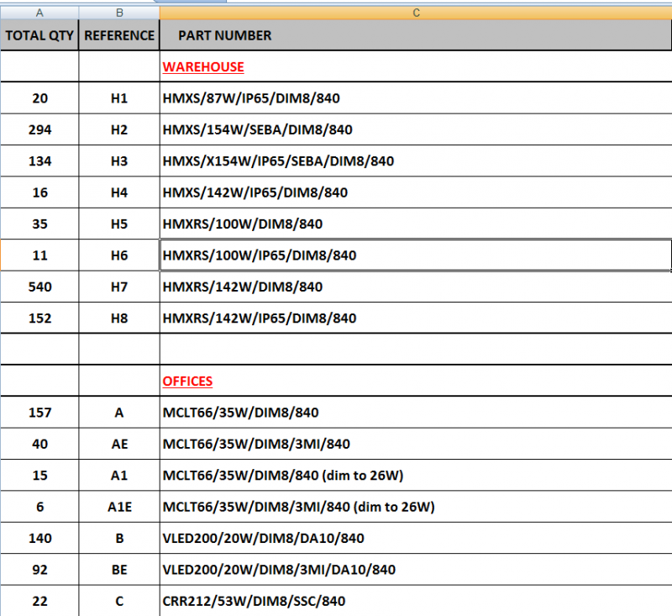Select column B header

tap(119, 13)
